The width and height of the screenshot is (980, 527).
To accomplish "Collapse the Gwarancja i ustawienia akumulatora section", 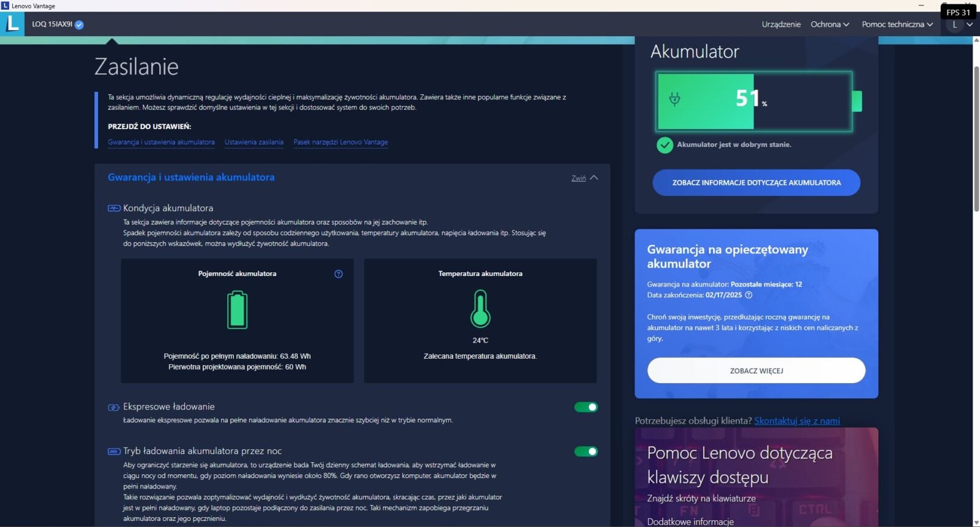I will (585, 178).
